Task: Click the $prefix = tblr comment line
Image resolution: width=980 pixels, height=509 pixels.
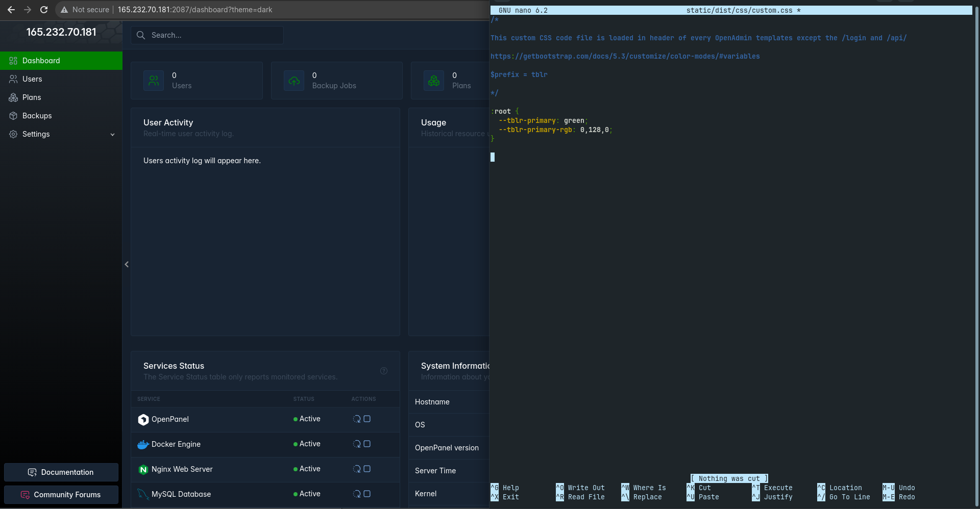Action: (519, 74)
